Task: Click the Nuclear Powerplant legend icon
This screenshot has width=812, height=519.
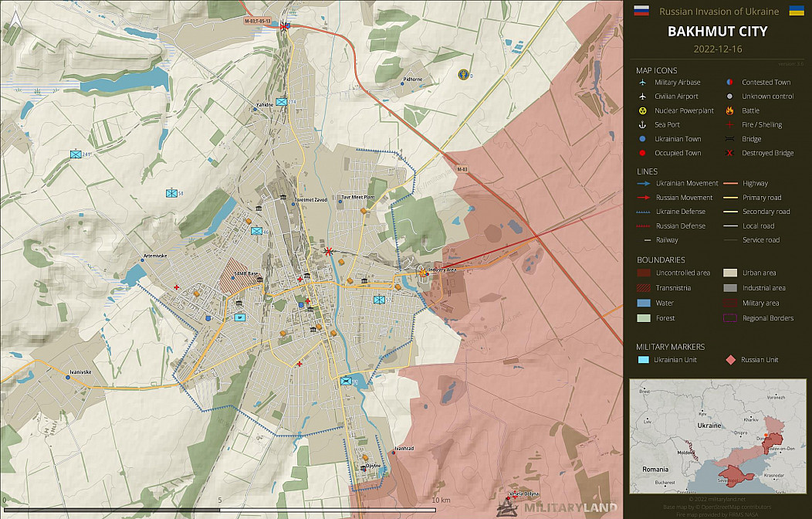Action: [642, 111]
